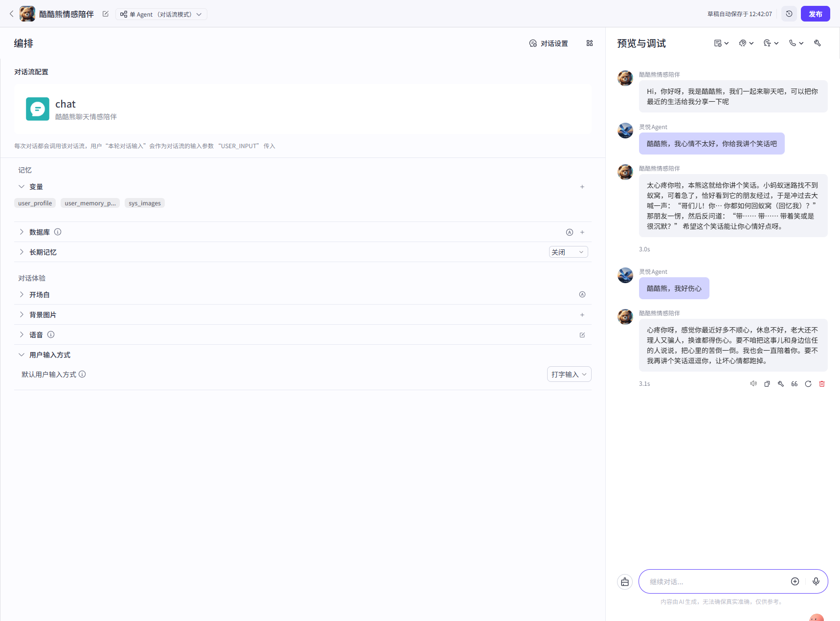This screenshot has height=621, width=840.
Task: Delete the last reply with red trash icon
Action: point(822,384)
